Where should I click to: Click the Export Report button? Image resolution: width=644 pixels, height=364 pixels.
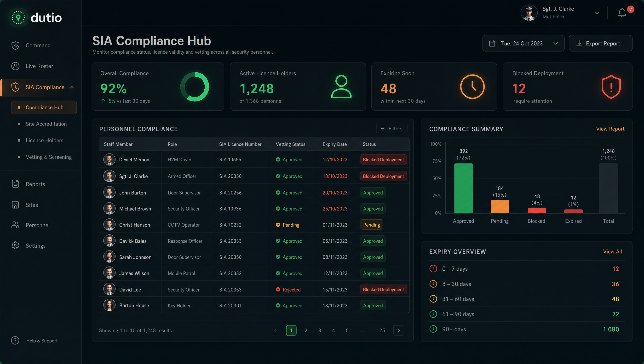point(600,43)
